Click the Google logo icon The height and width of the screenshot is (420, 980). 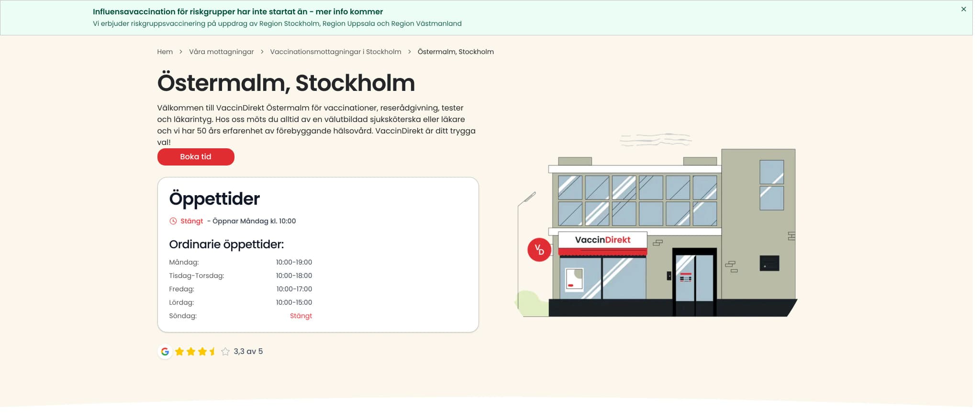pos(165,352)
